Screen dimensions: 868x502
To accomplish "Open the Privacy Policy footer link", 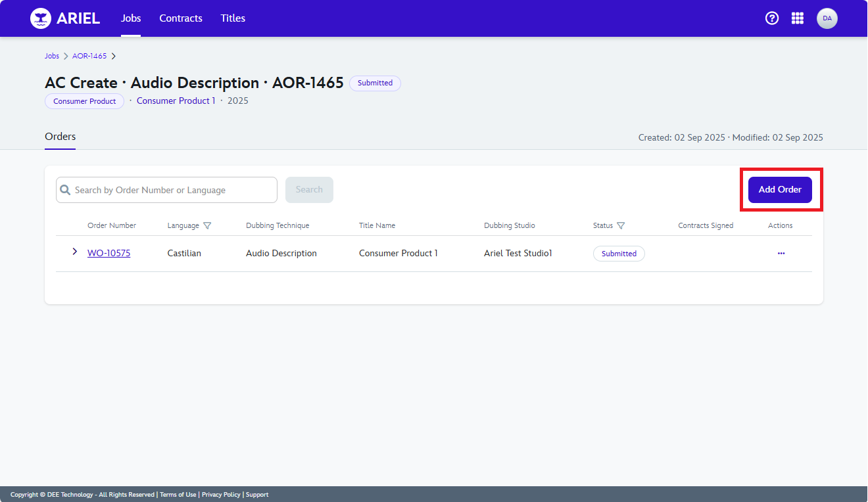I will 221,495.
